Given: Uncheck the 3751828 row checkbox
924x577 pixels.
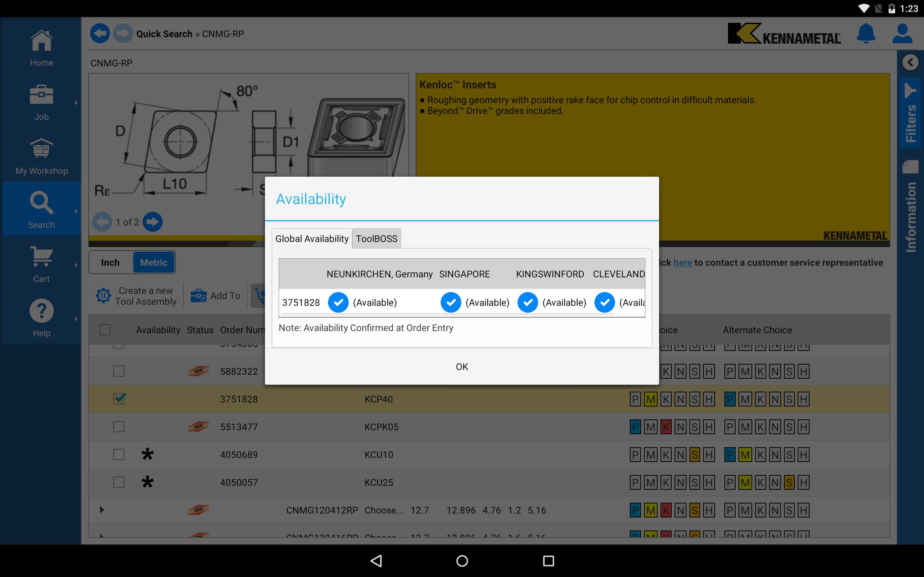Looking at the screenshot, I should click(x=119, y=399).
